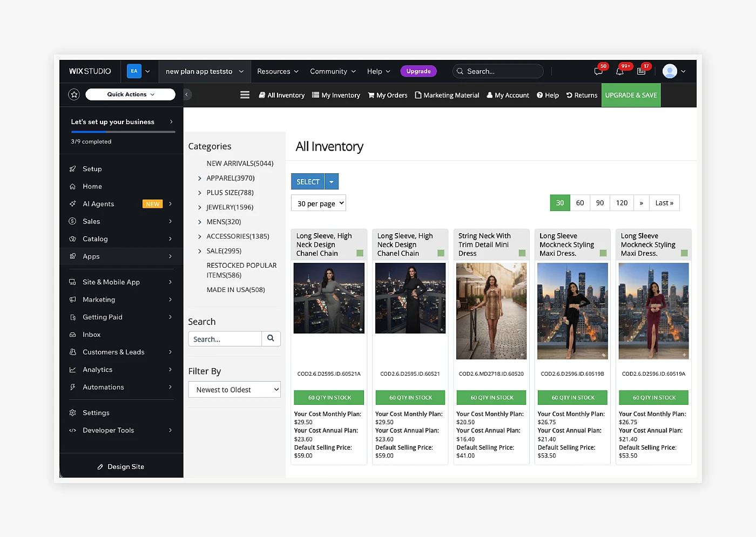Click the blue SELECT button
This screenshot has width=756, height=537.
[308, 182]
